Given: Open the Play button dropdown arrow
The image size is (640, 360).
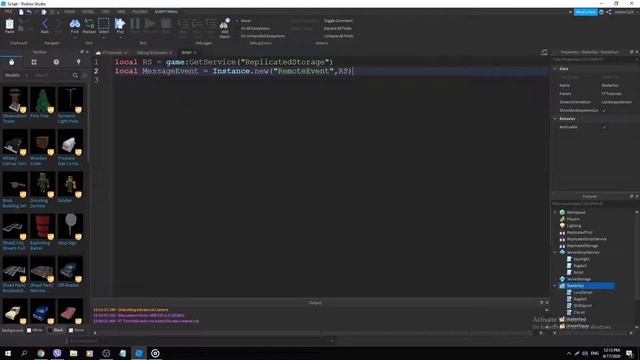Looking at the screenshot, I should pyautogui.click(x=120, y=37).
